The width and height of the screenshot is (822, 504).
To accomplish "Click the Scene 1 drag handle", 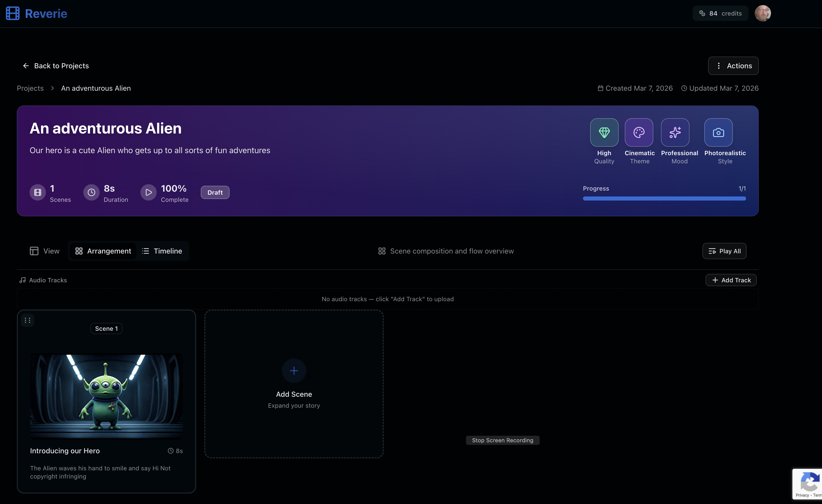I will point(27,320).
